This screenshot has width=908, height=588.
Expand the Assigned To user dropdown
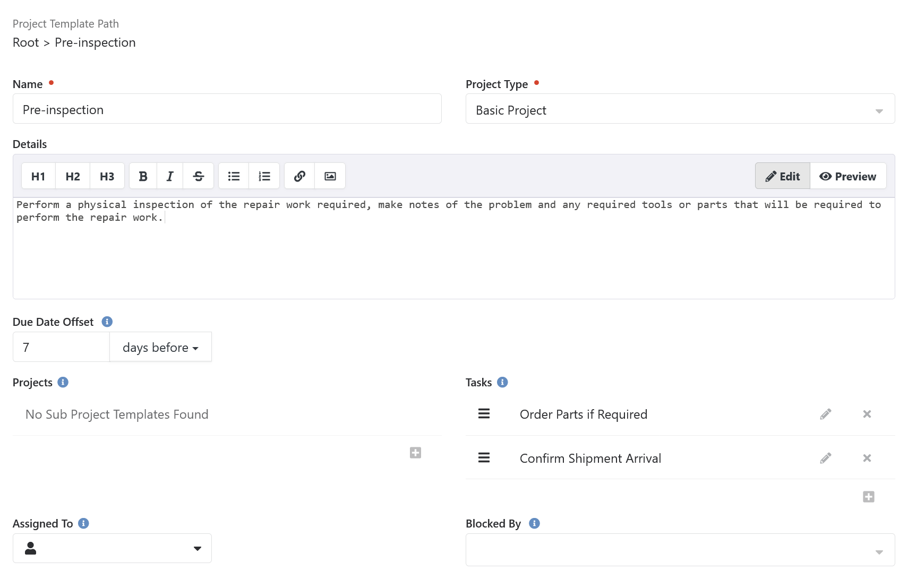(x=112, y=548)
